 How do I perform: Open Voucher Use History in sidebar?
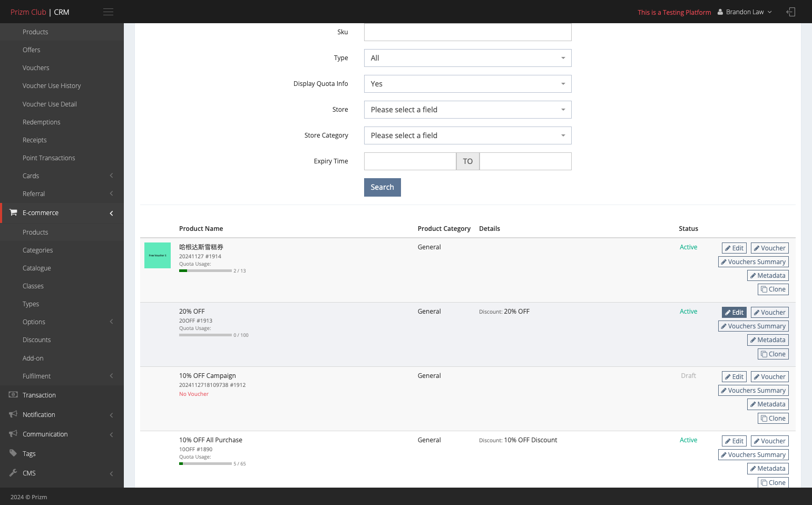tap(52, 85)
